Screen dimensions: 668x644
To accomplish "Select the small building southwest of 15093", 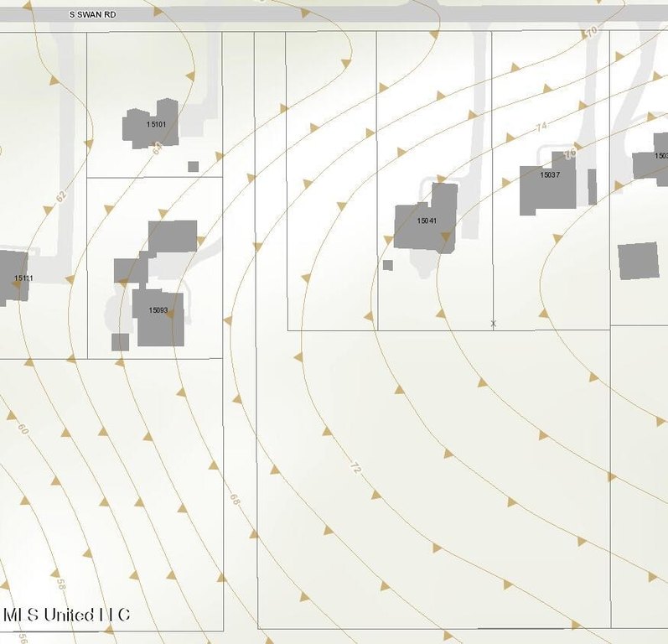I will click(x=120, y=341).
